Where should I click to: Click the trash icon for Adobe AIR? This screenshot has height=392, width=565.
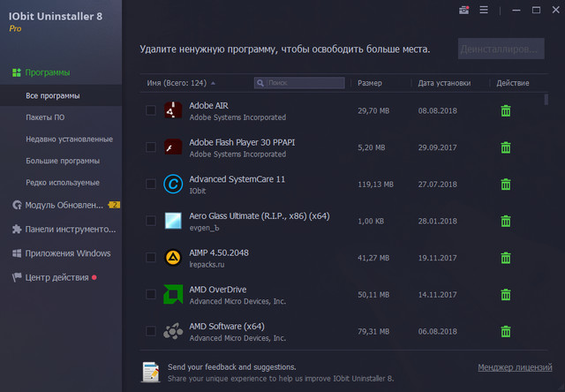[506, 110]
